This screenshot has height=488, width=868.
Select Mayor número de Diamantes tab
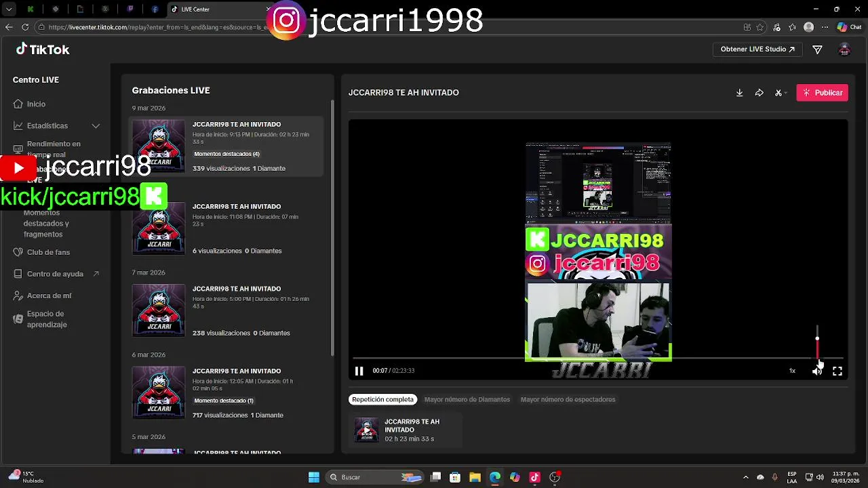[x=467, y=399]
